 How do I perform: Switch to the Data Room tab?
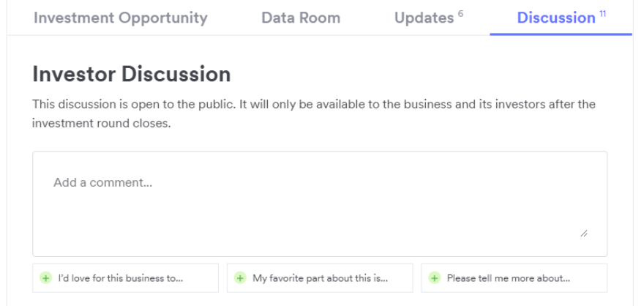click(301, 18)
